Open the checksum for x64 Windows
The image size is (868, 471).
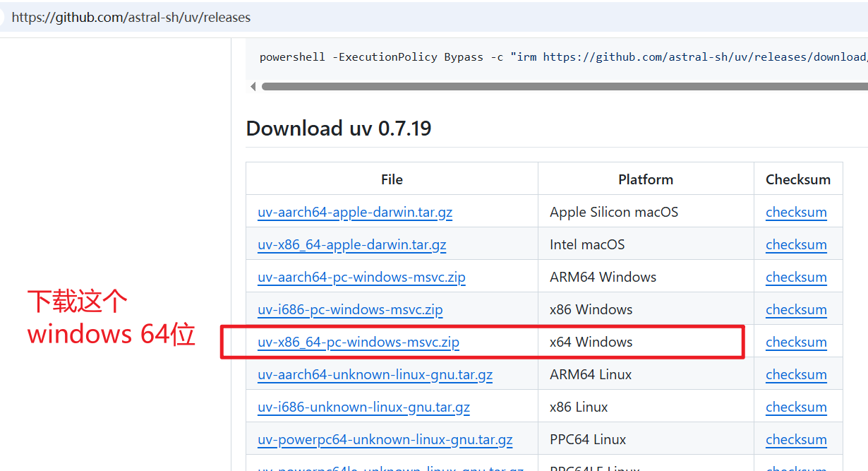pyautogui.click(x=796, y=342)
